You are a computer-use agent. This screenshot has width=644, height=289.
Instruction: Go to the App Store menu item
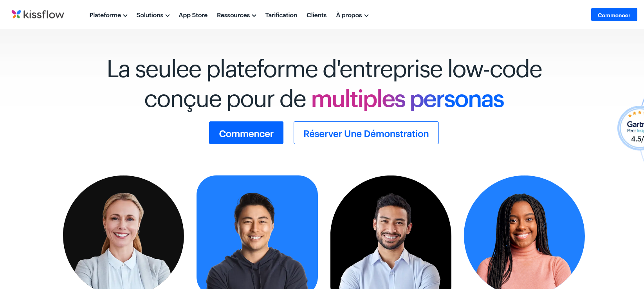(x=193, y=15)
